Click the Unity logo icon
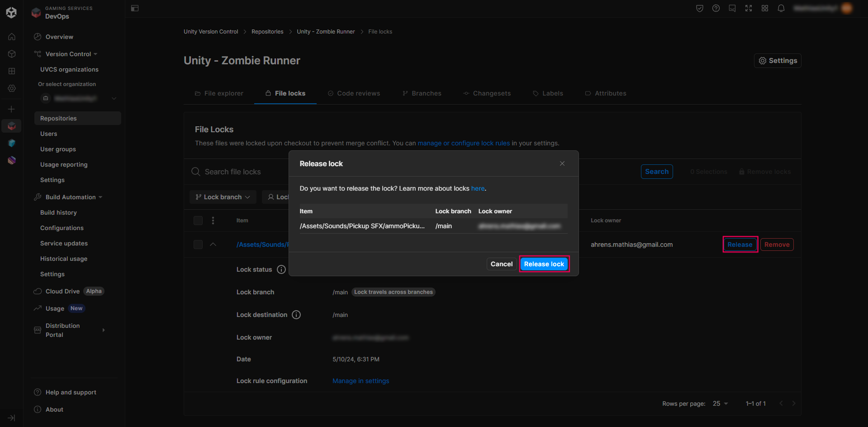 coord(11,12)
